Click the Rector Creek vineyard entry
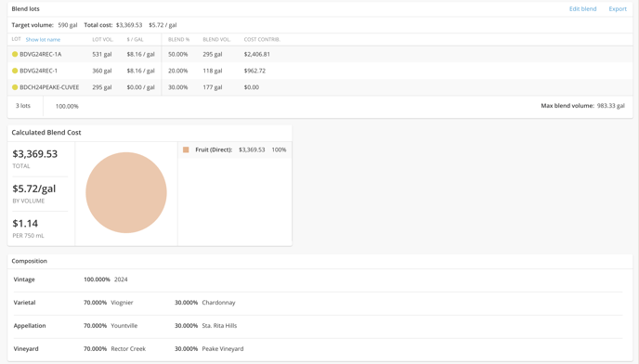Image resolution: width=639 pixels, height=364 pixels. [128, 349]
